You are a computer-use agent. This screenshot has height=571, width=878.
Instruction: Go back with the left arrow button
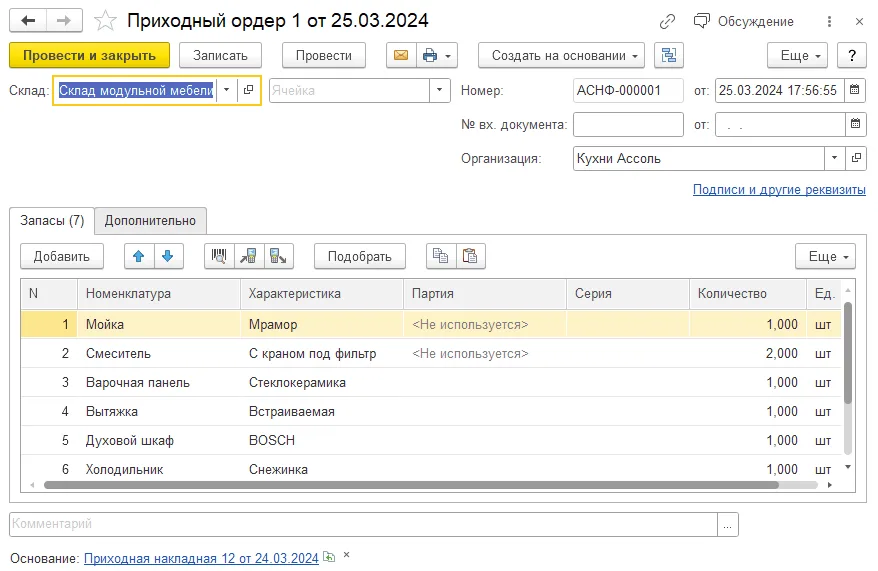pos(28,21)
